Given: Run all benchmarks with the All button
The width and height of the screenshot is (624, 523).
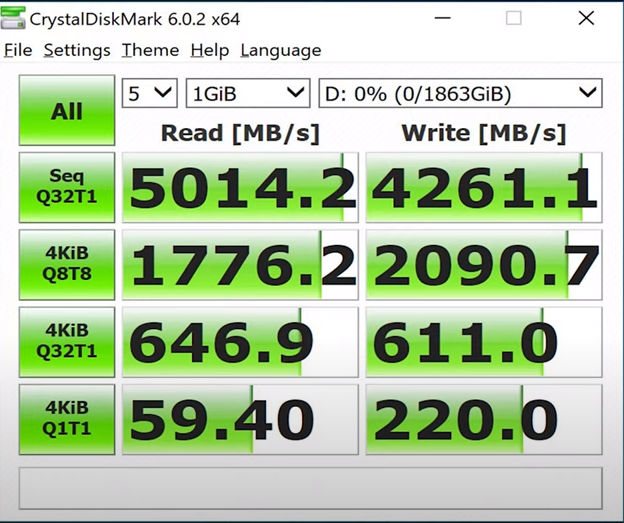Looking at the screenshot, I should pyautogui.click(x=67, y=110).
